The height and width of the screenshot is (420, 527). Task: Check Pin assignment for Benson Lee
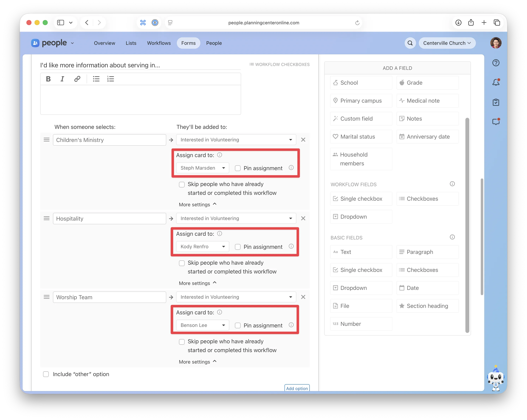pyautogui.click(x=238, y=325)
